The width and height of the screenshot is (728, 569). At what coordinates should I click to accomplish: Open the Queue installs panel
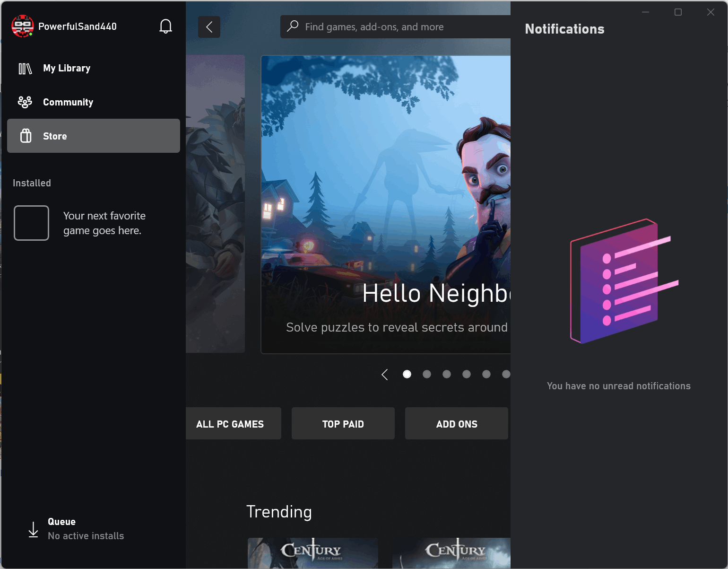click(94, 529)
